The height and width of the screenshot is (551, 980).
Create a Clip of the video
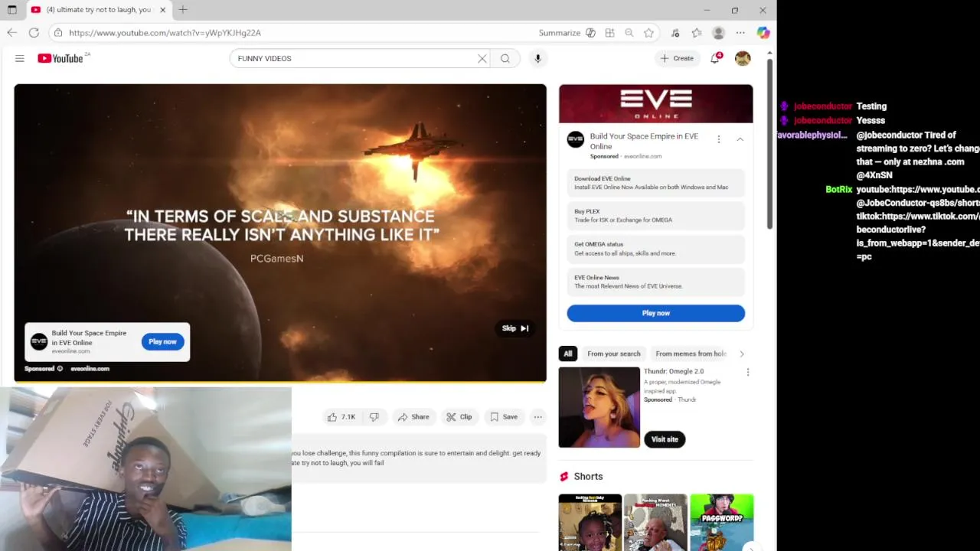coord(459,417)
